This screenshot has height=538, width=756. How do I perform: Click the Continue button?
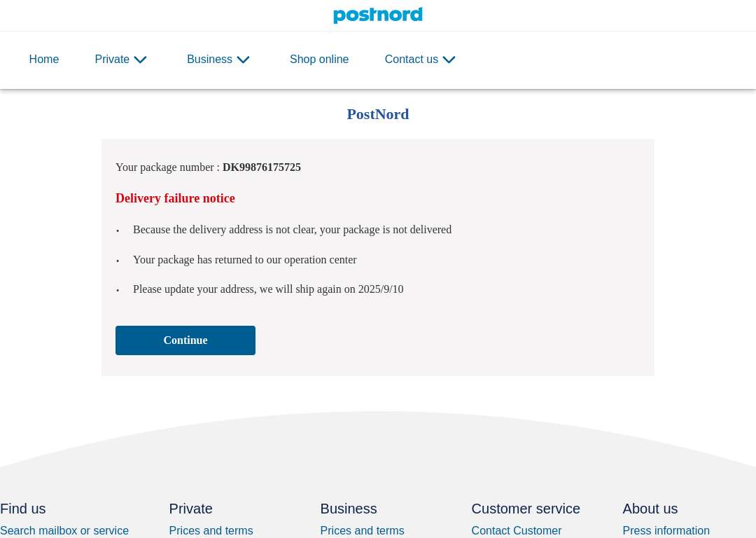pos(185,340)
